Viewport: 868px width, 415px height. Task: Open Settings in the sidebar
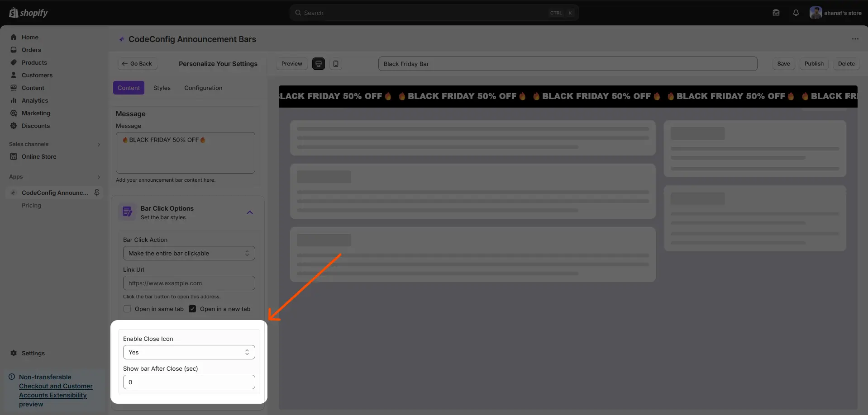33,353
